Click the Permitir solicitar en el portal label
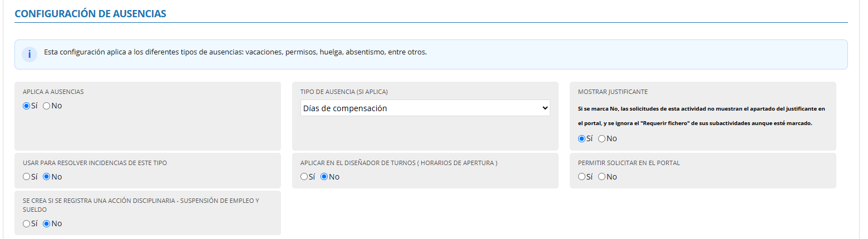The width and height of the screenshot is (868, 239). [x=629, y=163]
